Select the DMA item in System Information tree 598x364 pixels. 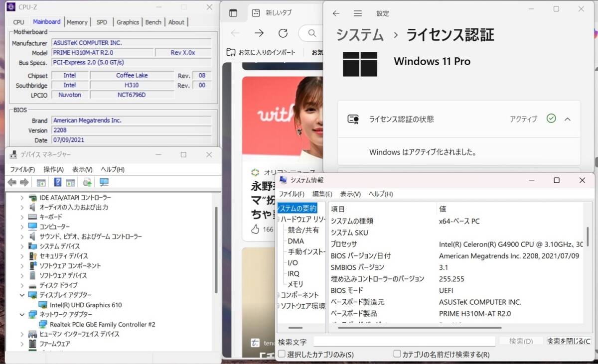[x=296, y=241]
